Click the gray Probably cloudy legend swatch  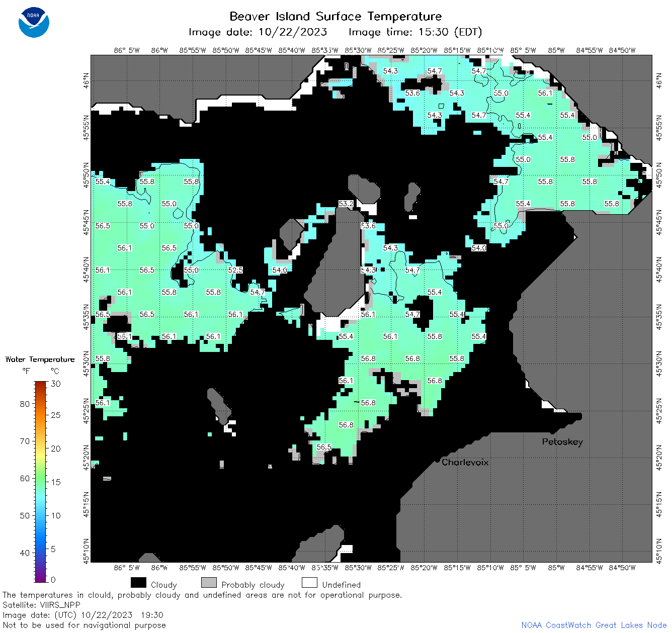[209, 583]
